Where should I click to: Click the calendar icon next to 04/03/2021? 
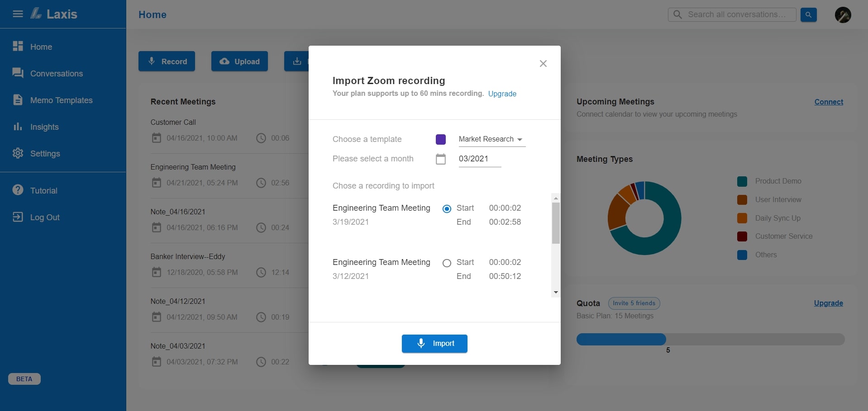pyautogui.click(x=156, y=362)
